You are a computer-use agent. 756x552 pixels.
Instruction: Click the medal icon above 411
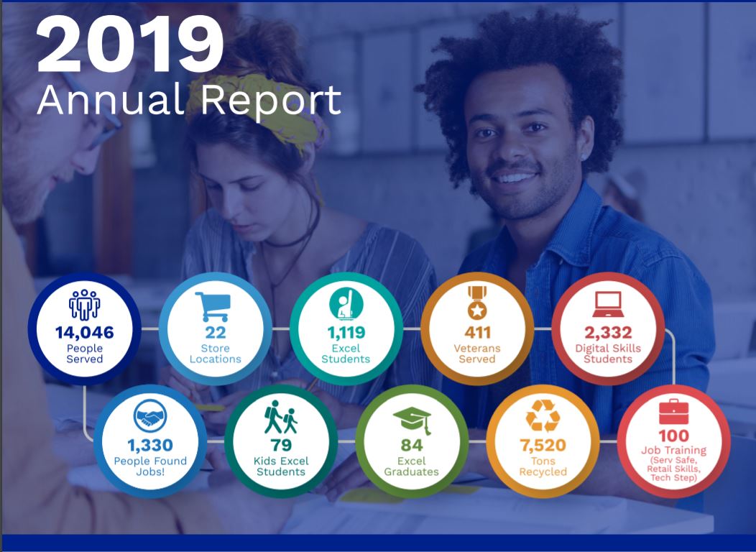tap(477, 303)
